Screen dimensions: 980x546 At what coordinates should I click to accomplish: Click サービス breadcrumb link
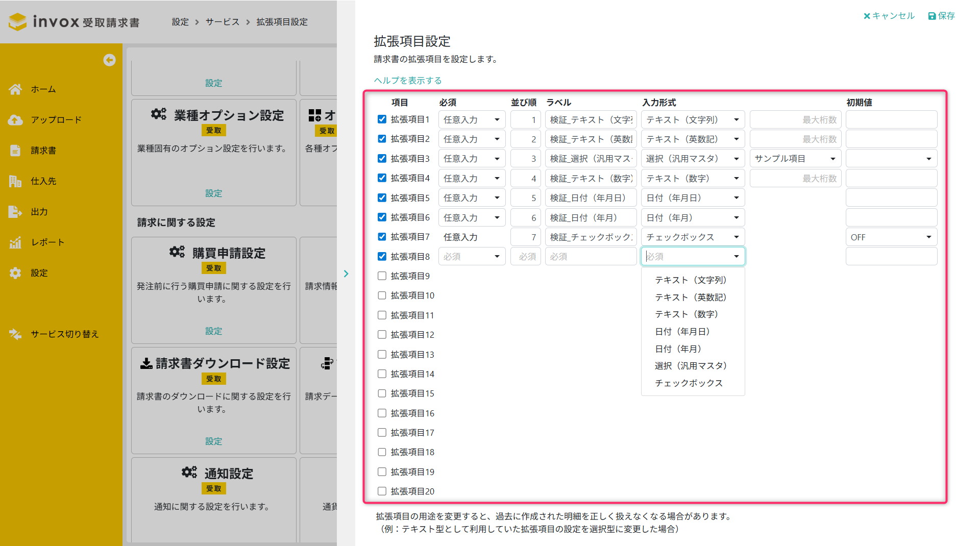pyautogui.click(x=223, y=22)
